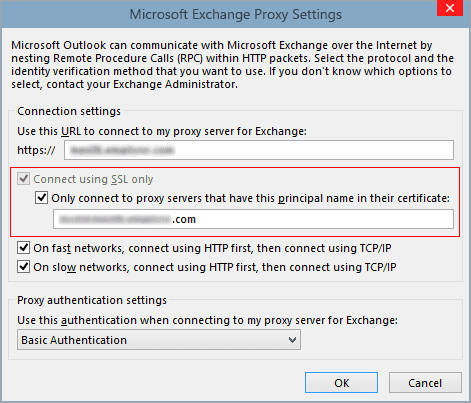Viewport: 471px width, 403px height.
Task: Click the certificate principal name input field
Action: pos(253,219)
